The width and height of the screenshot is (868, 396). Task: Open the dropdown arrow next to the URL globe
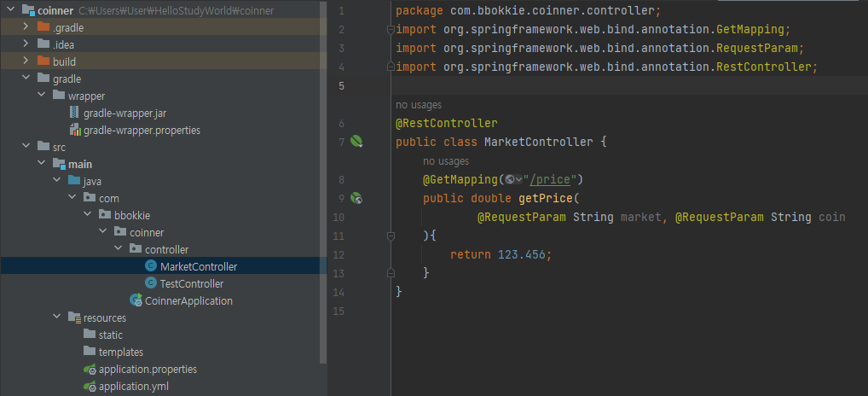(519, 179)
